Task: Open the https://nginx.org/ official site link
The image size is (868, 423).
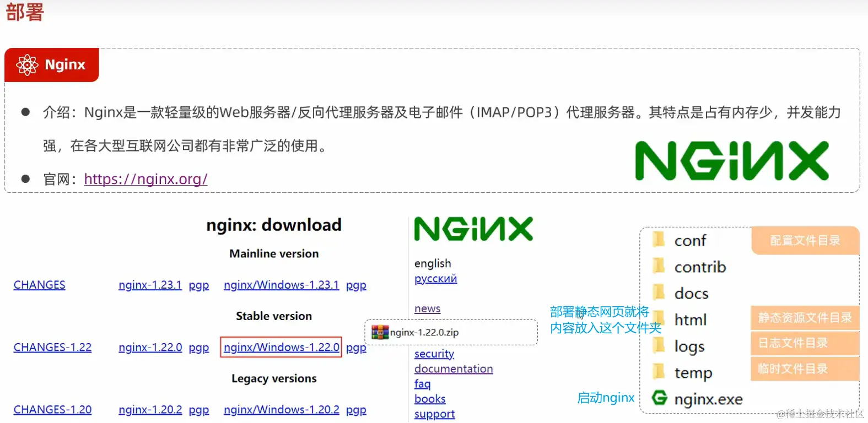Action: click(145, 179)
